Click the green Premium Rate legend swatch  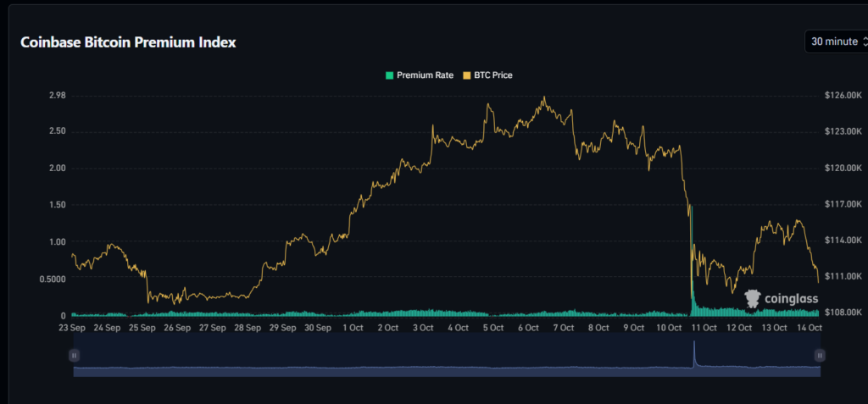point(390,75)
